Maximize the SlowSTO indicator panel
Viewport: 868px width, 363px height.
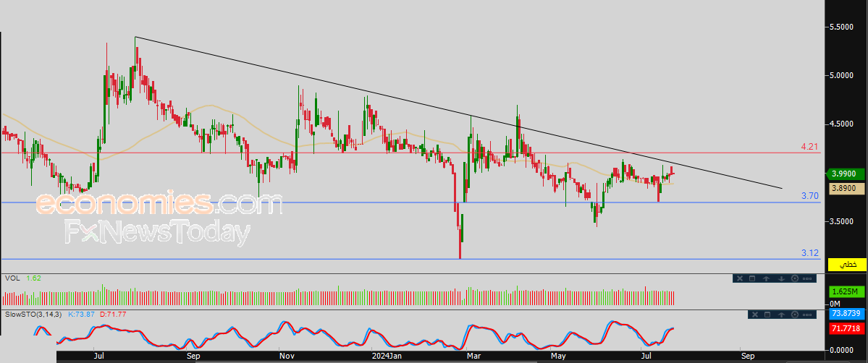(x=767, y=315)
